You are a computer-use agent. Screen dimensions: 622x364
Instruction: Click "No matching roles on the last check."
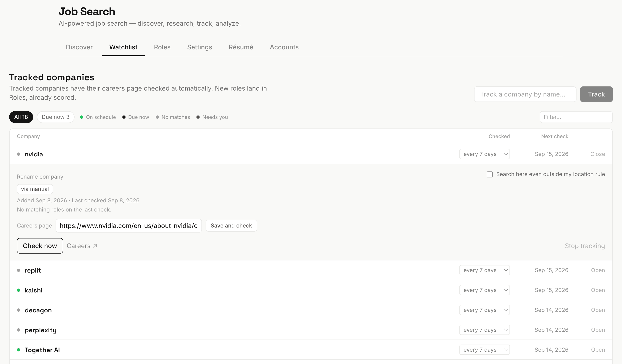click(x=64, y=209)
